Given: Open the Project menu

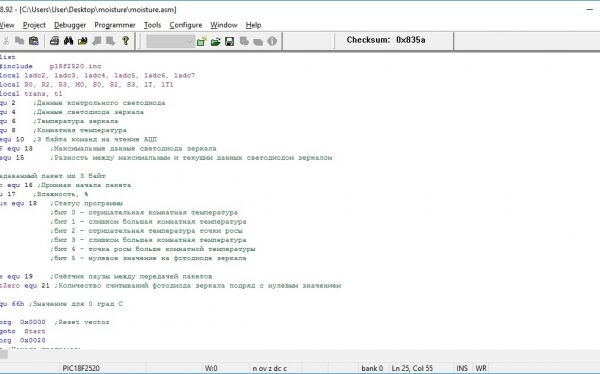Looking at the screenshot, I should (x=34, y=25).
